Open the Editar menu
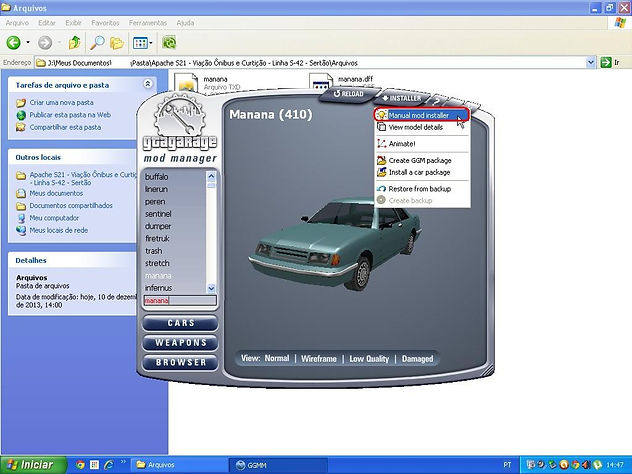632x474 pixels. 47,23
